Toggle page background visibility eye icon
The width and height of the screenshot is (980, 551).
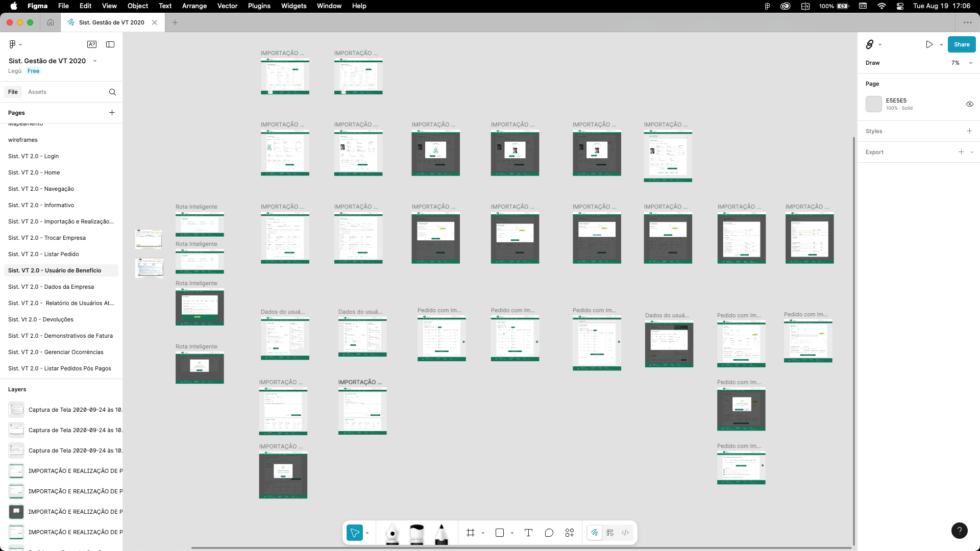[969, 104]
